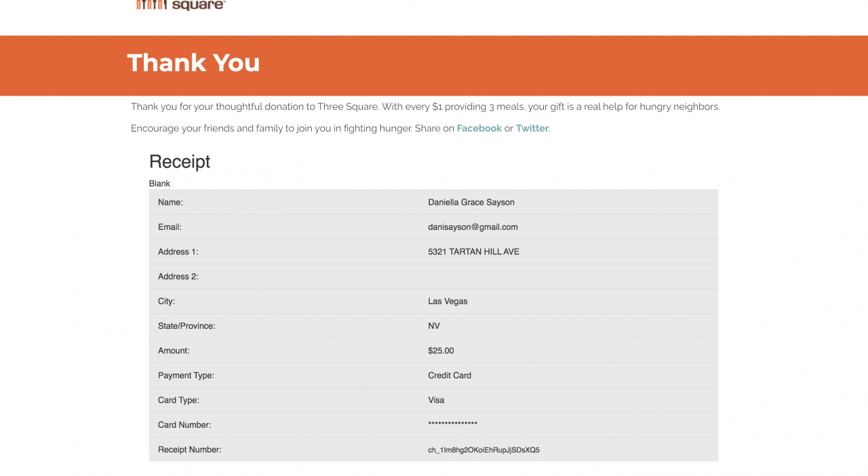
Task: Click the Payment Type row label
Action: (x=186, y=375)
